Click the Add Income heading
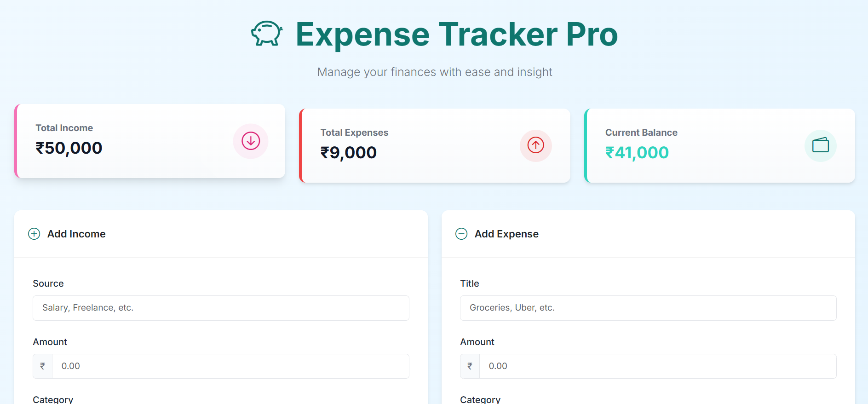The image size is (868, 404). pyautogui.click(x=76, y=234)
